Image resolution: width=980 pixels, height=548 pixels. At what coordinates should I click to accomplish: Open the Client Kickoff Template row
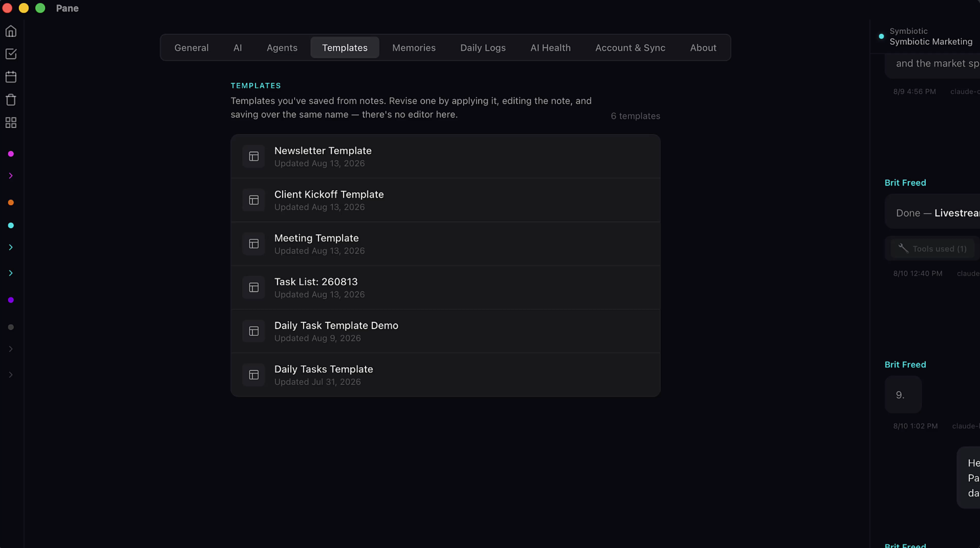click(x=445, y=200)
